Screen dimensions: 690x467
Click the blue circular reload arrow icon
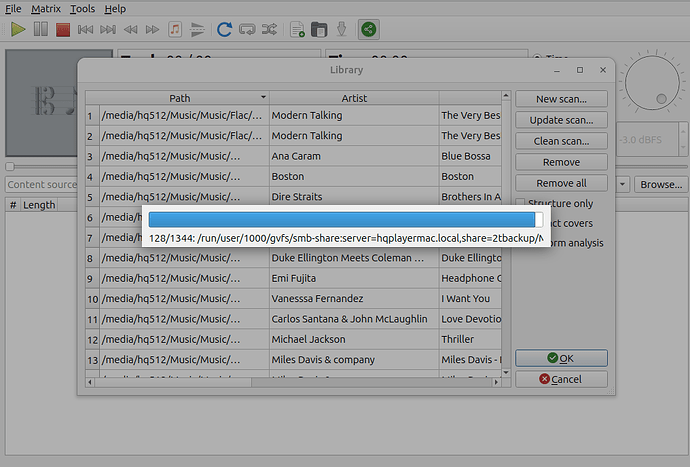(224, 29)
